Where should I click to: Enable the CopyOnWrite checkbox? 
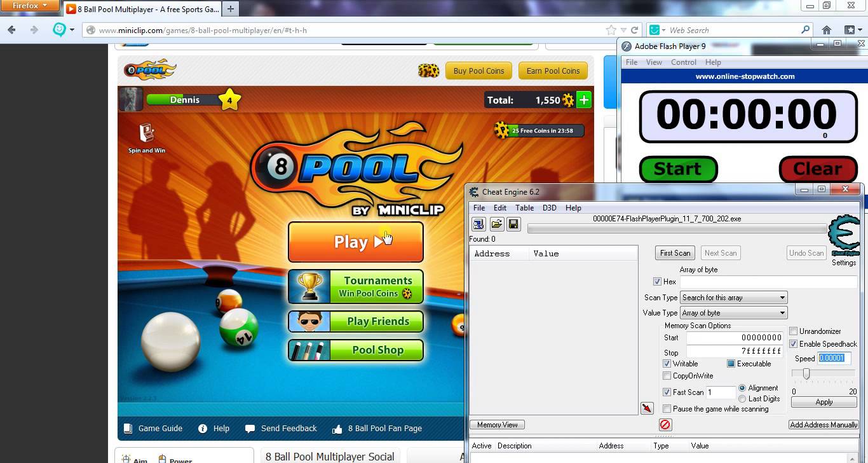pyautogui.click(x=667, y=376)
